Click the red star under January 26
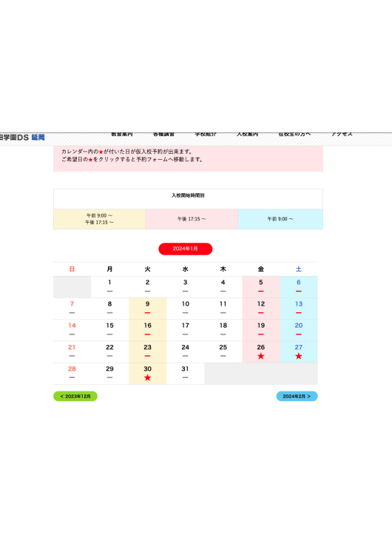Viewport: 392px width, 555px height. pos(261,356)
